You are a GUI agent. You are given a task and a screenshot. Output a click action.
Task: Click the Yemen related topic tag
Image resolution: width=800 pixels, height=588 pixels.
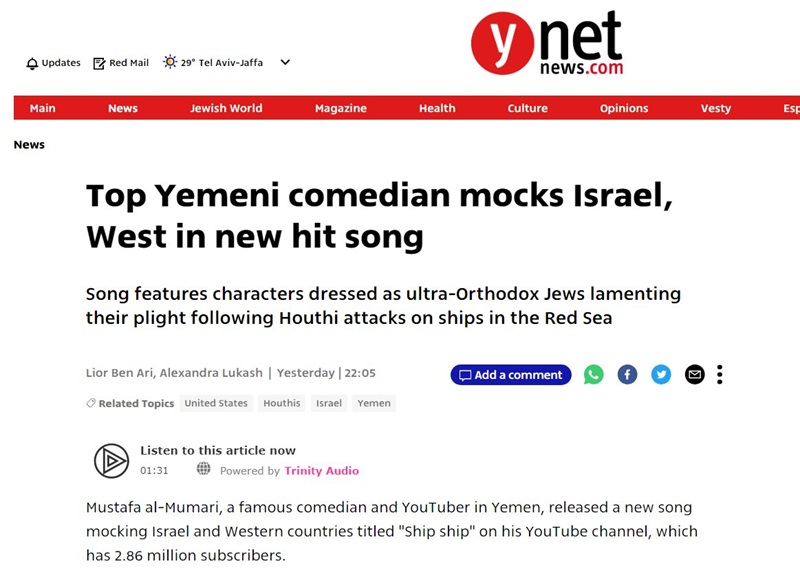pos(374,403)
